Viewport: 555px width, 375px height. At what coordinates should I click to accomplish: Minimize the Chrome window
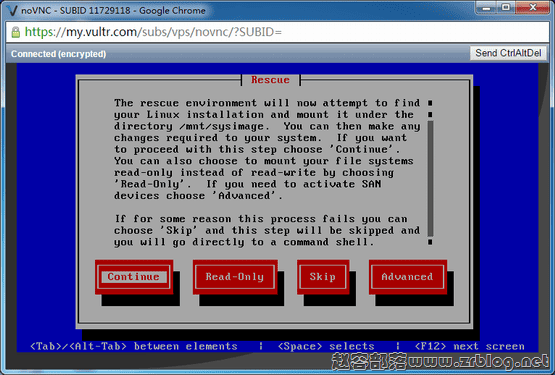486,7
